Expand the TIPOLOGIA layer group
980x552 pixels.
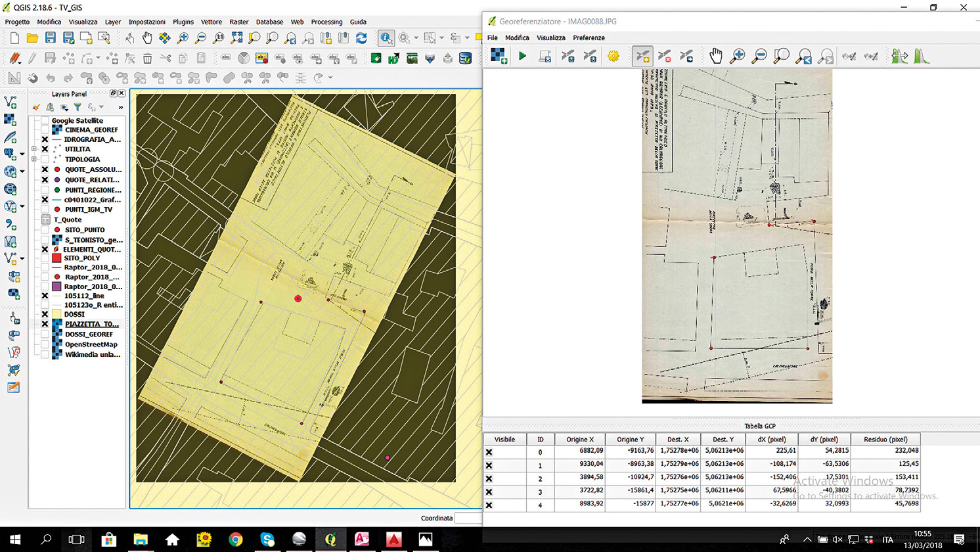click(34, 159)
